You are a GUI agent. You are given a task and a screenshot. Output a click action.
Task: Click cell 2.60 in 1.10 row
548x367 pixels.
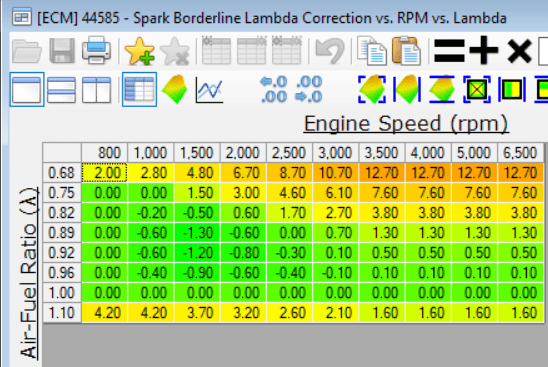[289, 312]
